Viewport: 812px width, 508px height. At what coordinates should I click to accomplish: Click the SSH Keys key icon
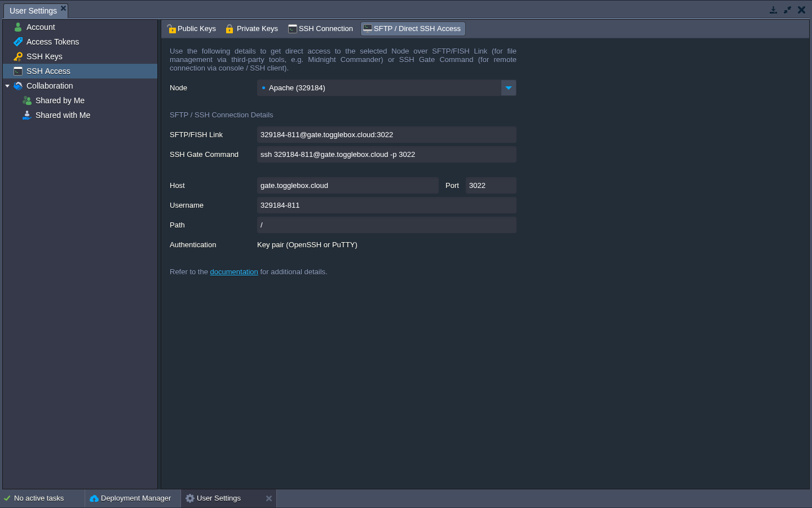click(x=18, y=56)
